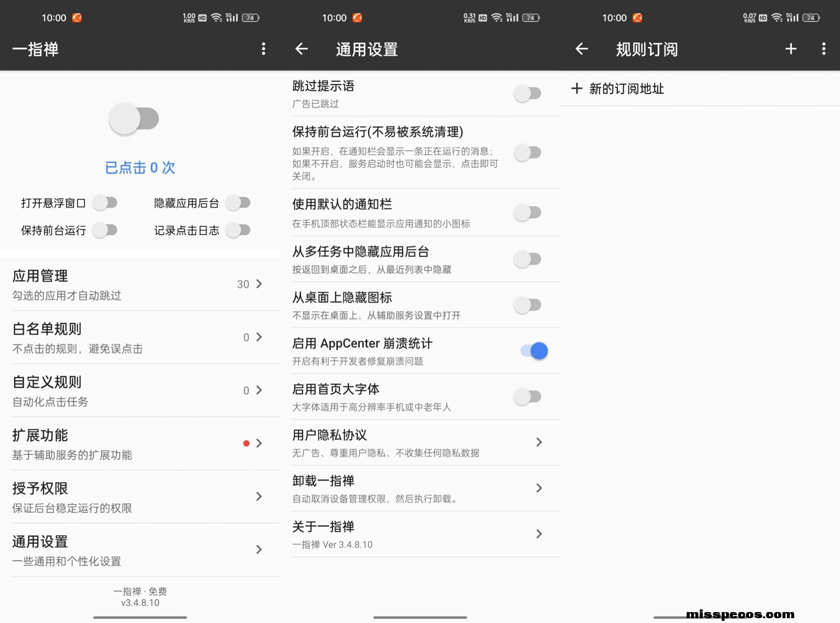Tap home indicator bar under main screen
840x623 pixels.
click(140, 617)
